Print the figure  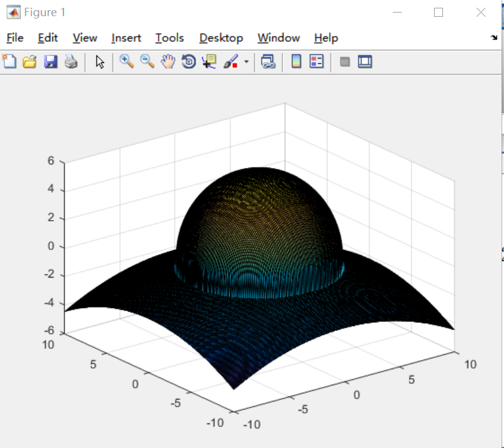pos(69,61)
